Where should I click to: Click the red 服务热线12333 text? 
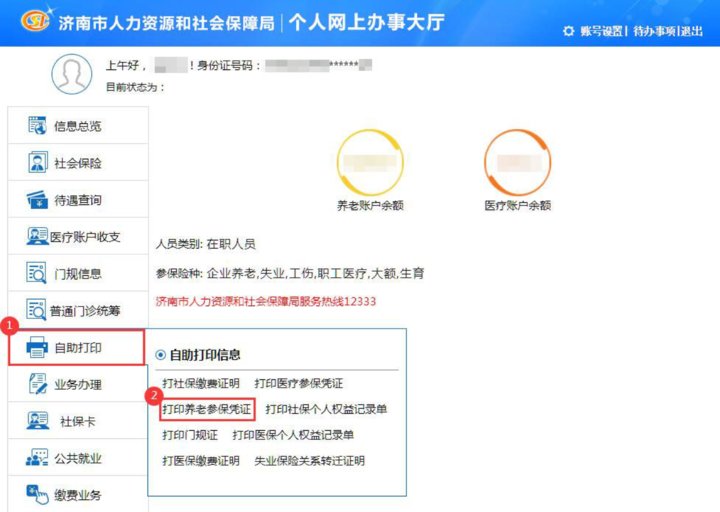266,301
